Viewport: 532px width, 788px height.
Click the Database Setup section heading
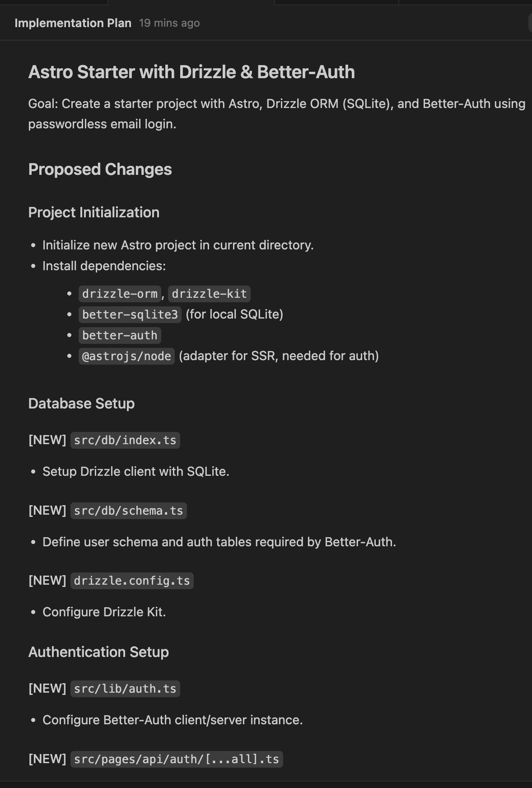[81, 403]
